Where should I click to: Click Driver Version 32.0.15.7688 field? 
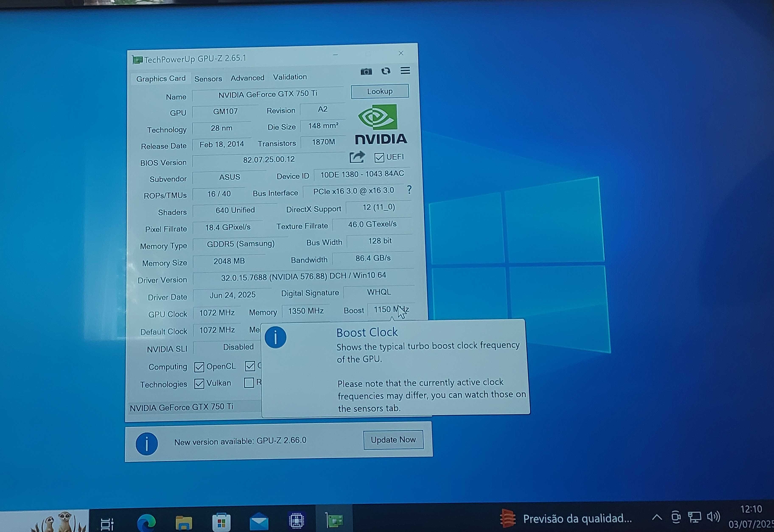click(x=304, y=276)
